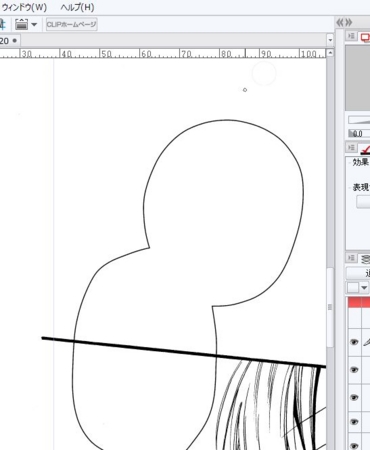Screen dimensions: 370x450
Task: Click the palette color swatch box
Action: (x=353, y=287)
